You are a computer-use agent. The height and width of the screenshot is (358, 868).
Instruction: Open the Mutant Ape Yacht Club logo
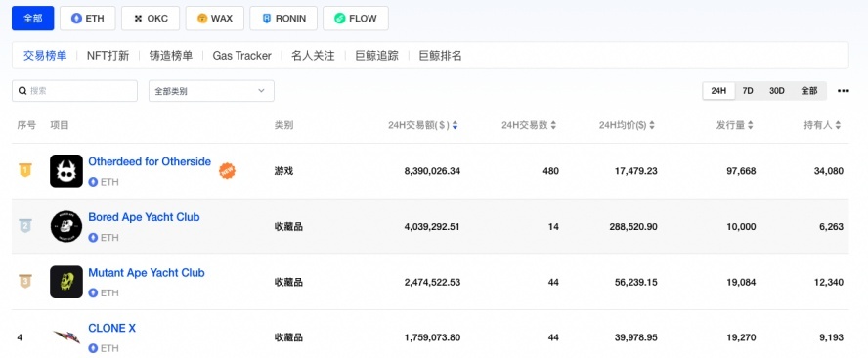[x=66, y=282]
